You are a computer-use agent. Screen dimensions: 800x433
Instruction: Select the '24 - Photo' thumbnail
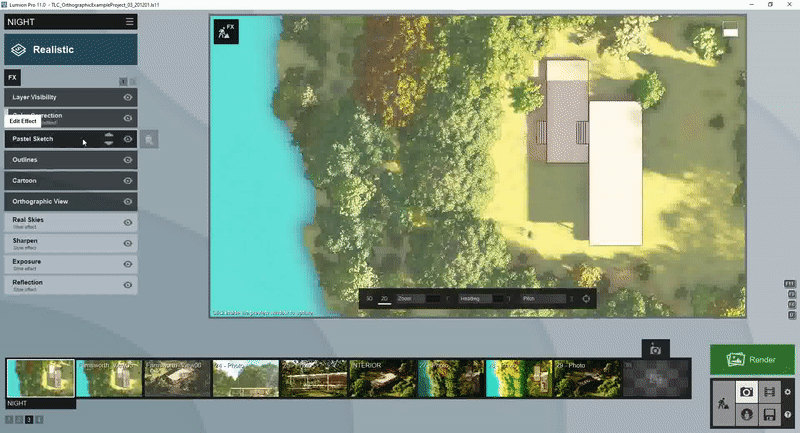(x=246, y=378)
